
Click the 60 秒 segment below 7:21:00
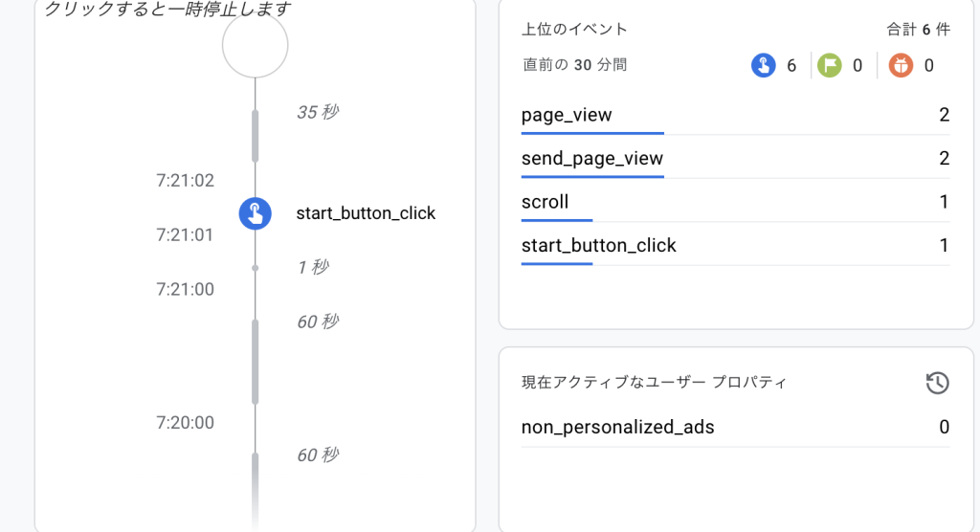coord(256,361)
